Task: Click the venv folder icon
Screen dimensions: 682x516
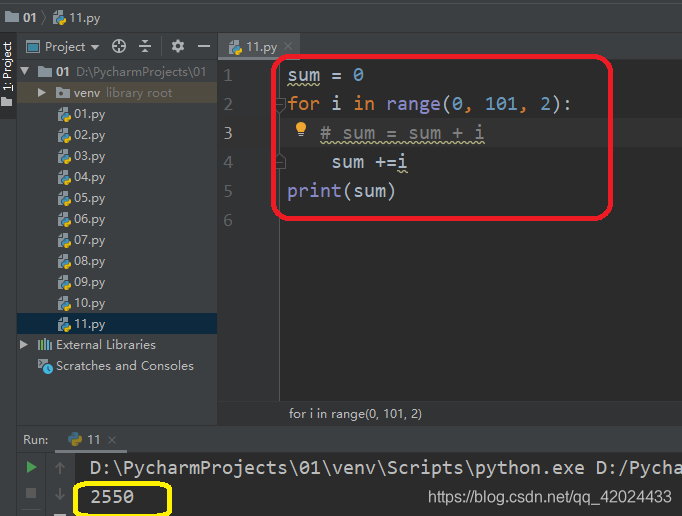Action: (x=63, y=93)
